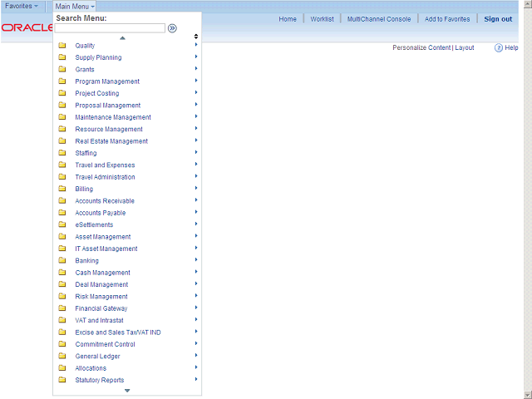Collapse the Main Menu dropdown
532x399 pixels.
tap(75, 6)
